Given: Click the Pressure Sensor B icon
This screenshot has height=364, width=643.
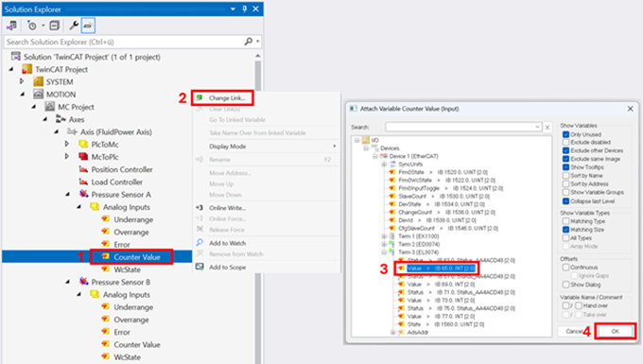Looking at the screenshot, I should pos(83,282).
